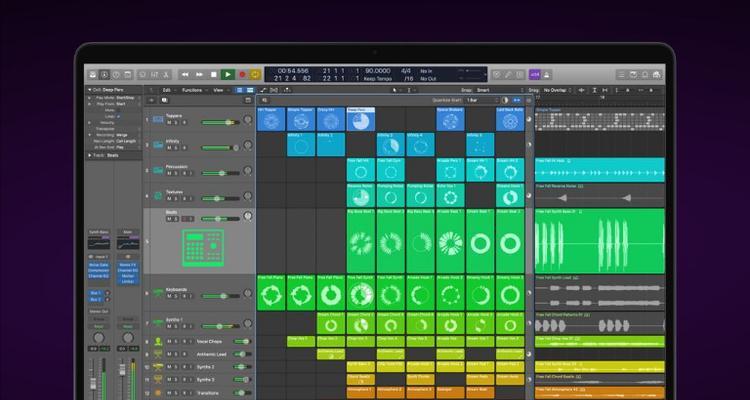Open the Snap Smart dropdown

point(499,90)
